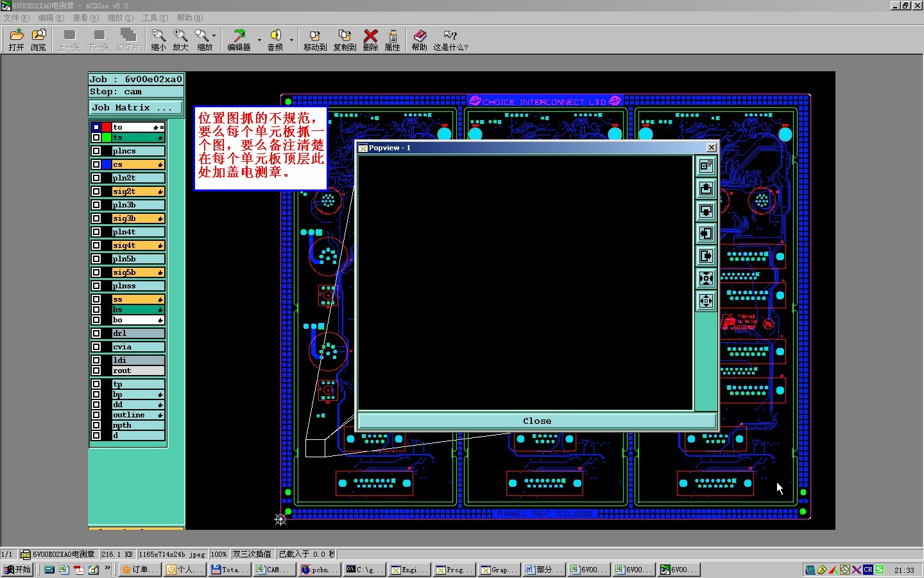Open the Zoom (缩放) toolbar dropdown arrow
Screen dimensions: 924x578
pyautogui.click(x=214, y=37)
